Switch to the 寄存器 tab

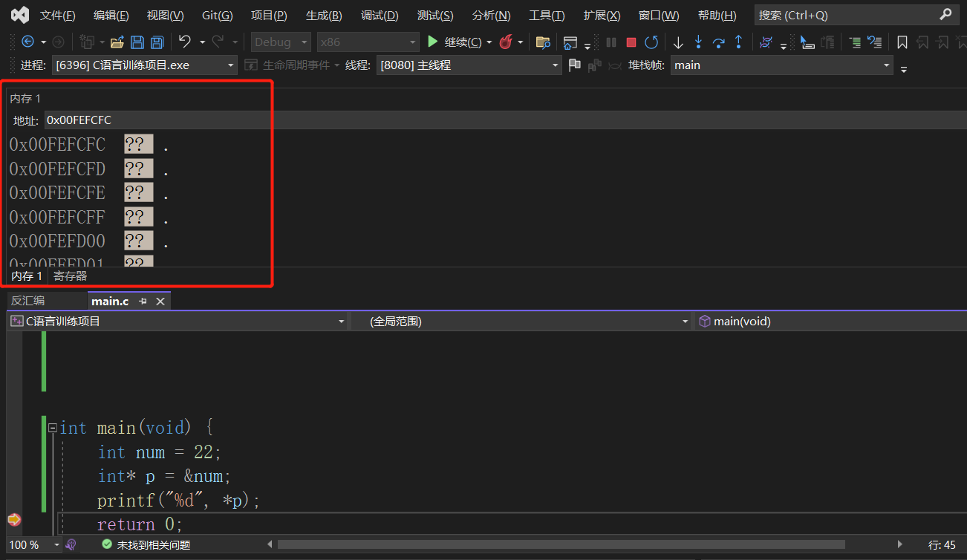coord(70,276)
